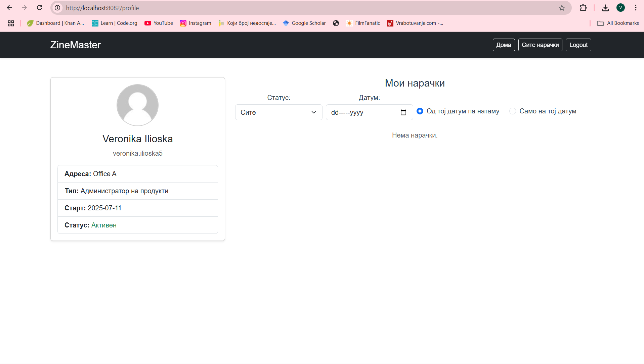Open Сите нарачки page
Image resolution: width=644 pixels, height=364 pixels.
[x=540, y=45]
